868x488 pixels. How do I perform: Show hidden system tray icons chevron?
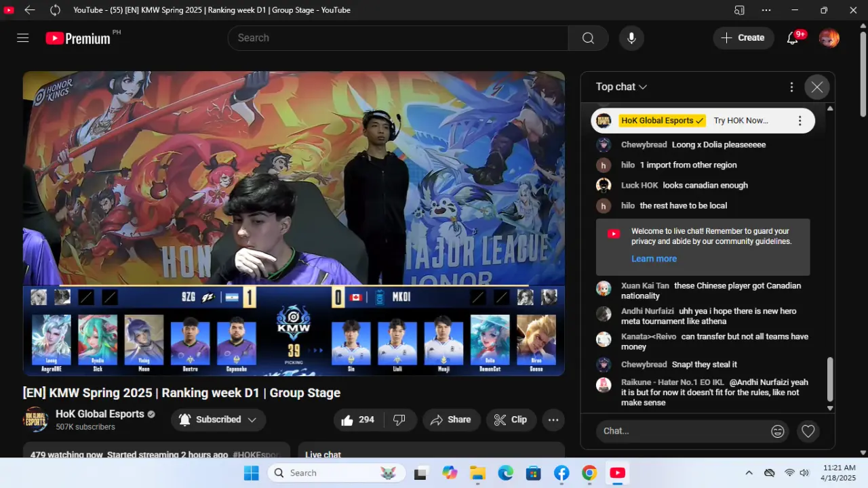tap(749, 473)
